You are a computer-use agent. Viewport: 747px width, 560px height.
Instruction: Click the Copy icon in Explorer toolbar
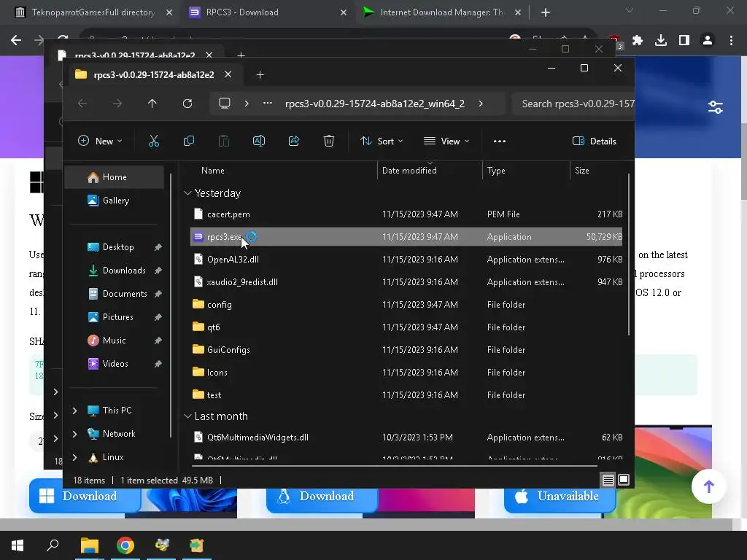click(189, 141)
